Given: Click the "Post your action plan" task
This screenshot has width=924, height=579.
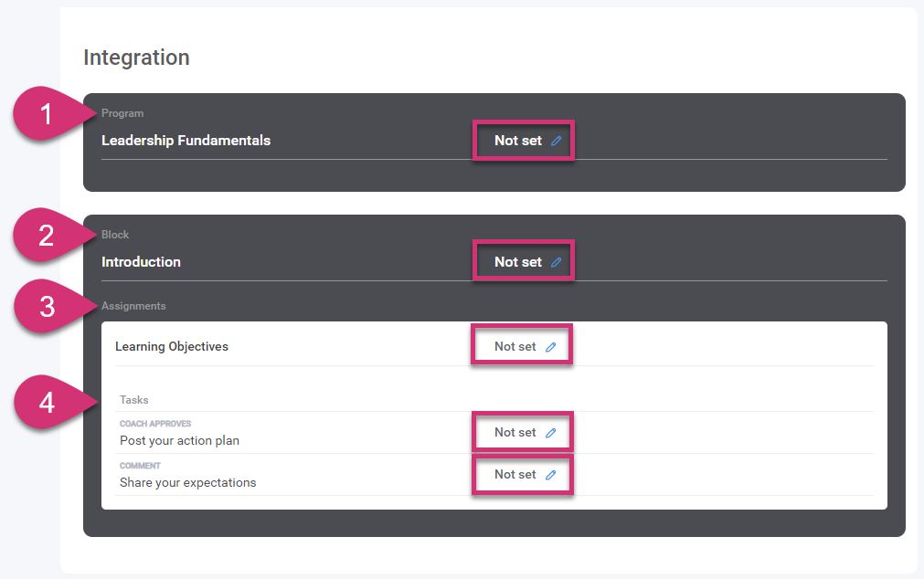Looking at the screenshot, I should [179, 440].
